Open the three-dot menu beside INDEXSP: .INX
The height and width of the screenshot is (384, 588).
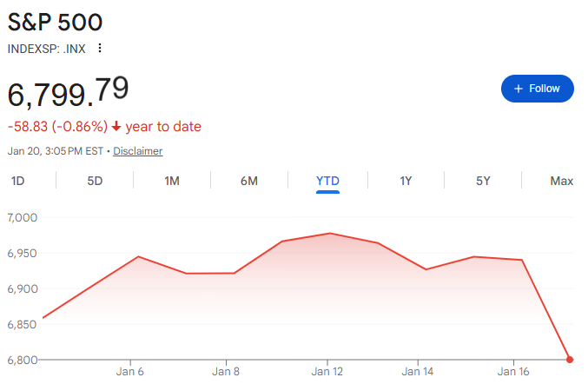(x=100, y=48)
